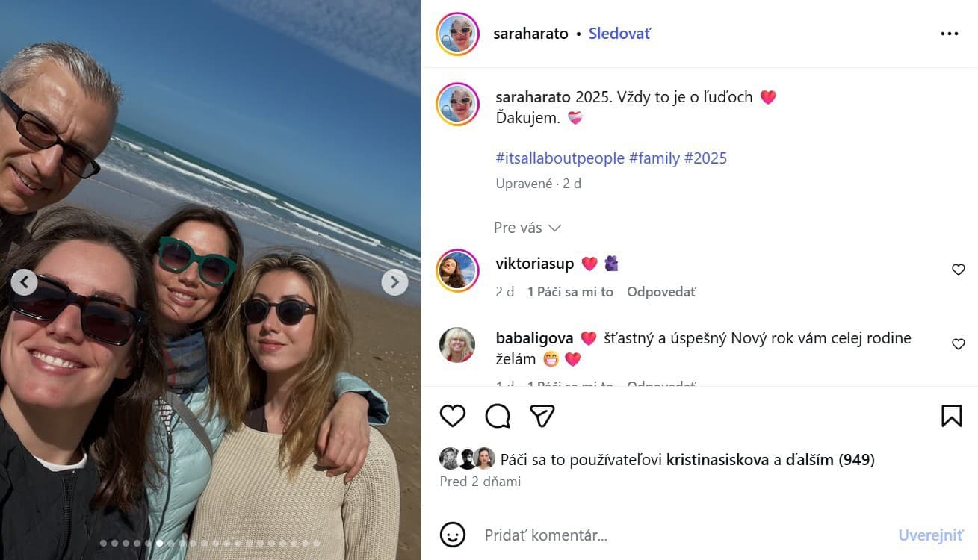Viewport: 978px width, 560px height.
Task: Open the three-dot more options menu
Action: click(x=949, y=34)
